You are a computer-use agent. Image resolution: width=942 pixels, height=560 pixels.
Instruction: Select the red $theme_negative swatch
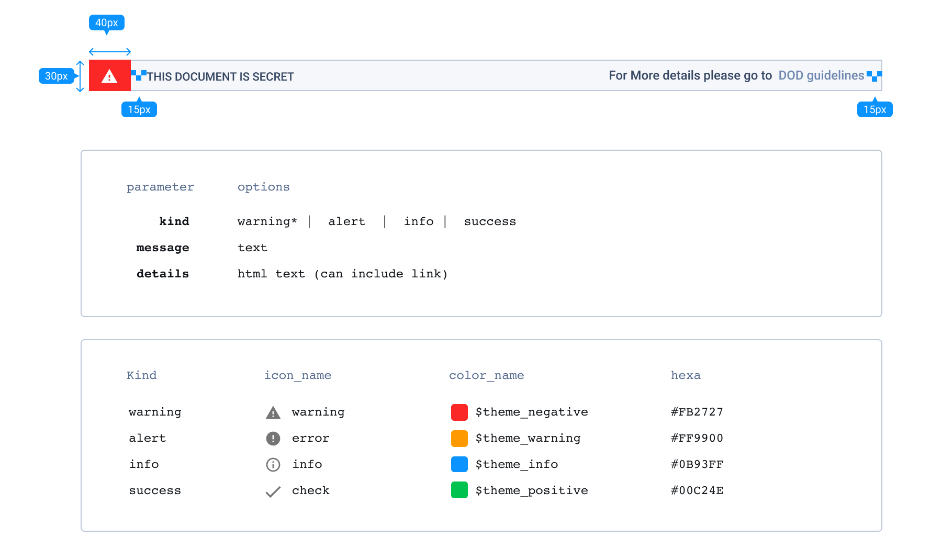(459, 412)
